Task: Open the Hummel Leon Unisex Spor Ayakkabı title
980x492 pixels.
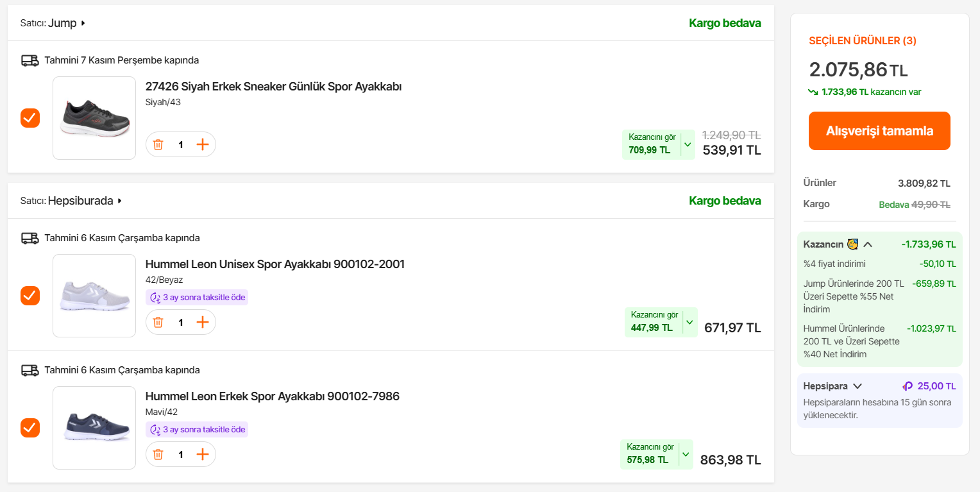Action: pyautogui.click(x=275, y=264)
